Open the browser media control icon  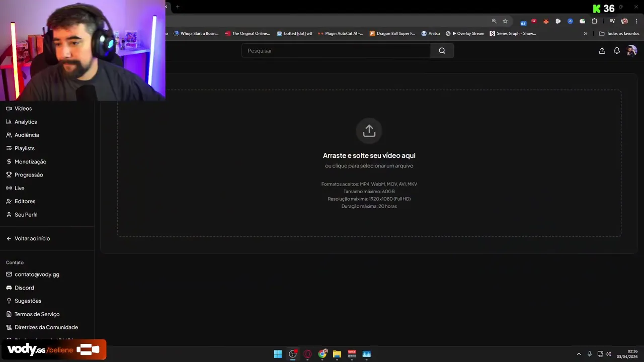tap(612, 21)
